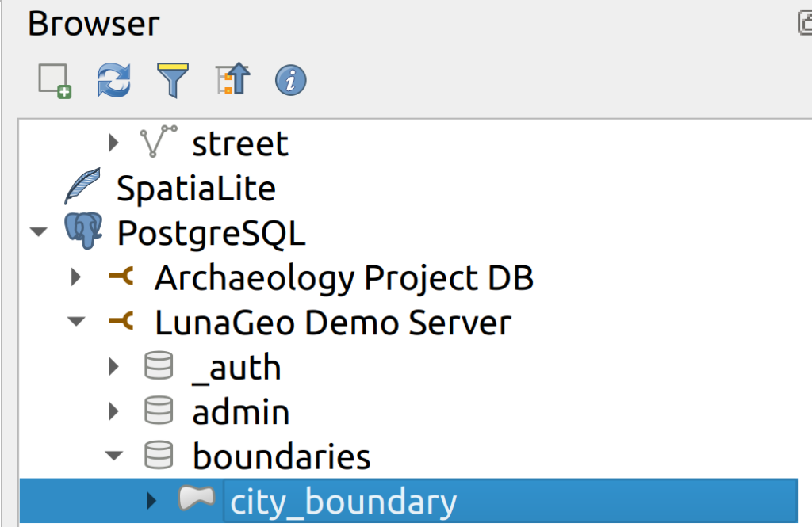Collapse the LunaGeo Demo Server connection
The width and height of the screenshot is (812, 527).
[x=76, y=323]
